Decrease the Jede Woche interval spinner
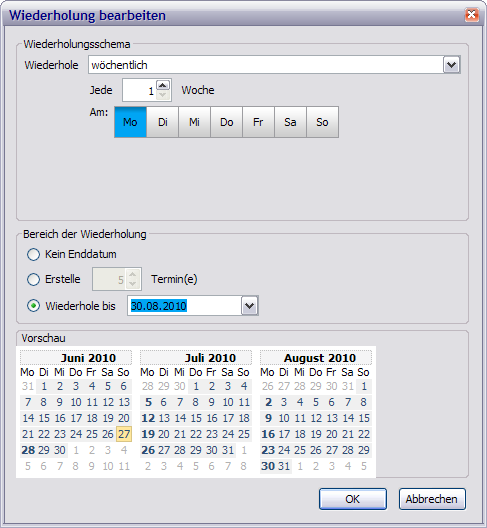Screen dimensions: 487x528 click(x=163, y=95)
